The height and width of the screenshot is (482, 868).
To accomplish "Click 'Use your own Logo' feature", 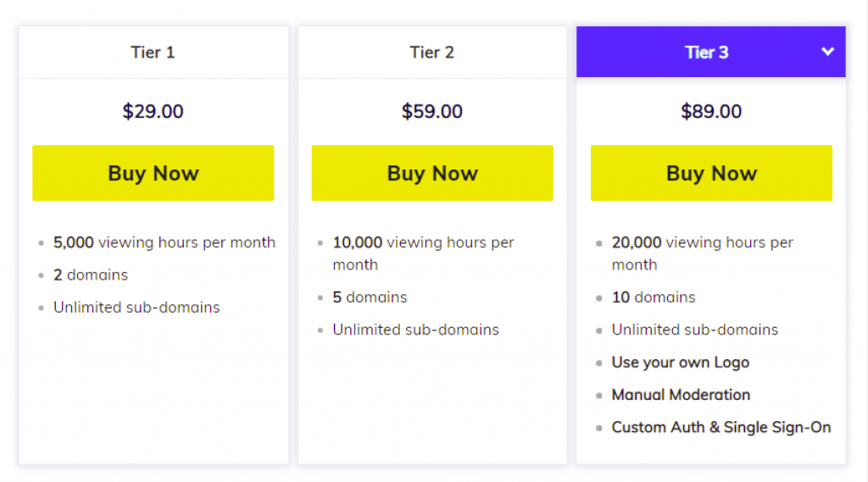I will pyautogui.click(x=681, y=363).
